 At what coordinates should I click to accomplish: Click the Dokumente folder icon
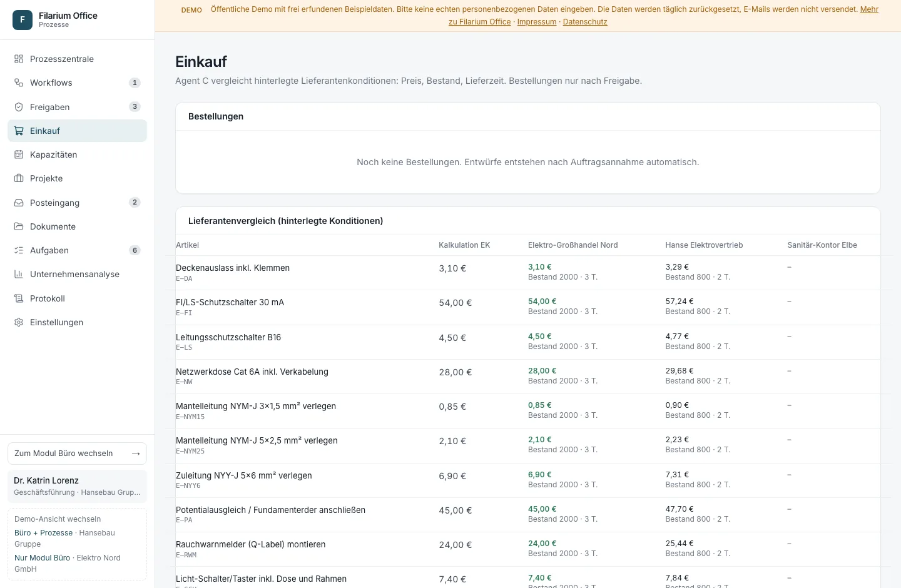(x=19, y=226)
